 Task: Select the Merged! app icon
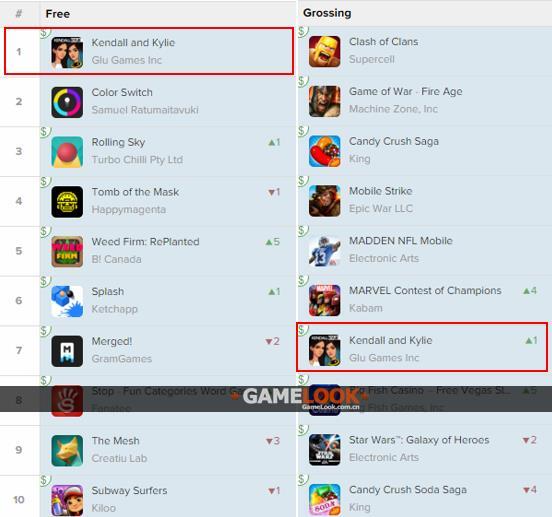click(67, 351)
